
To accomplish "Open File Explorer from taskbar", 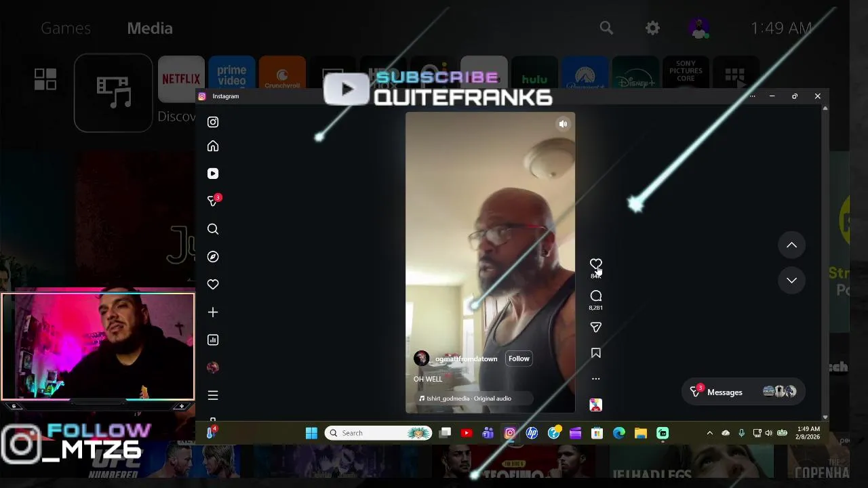I will point(641,433).
